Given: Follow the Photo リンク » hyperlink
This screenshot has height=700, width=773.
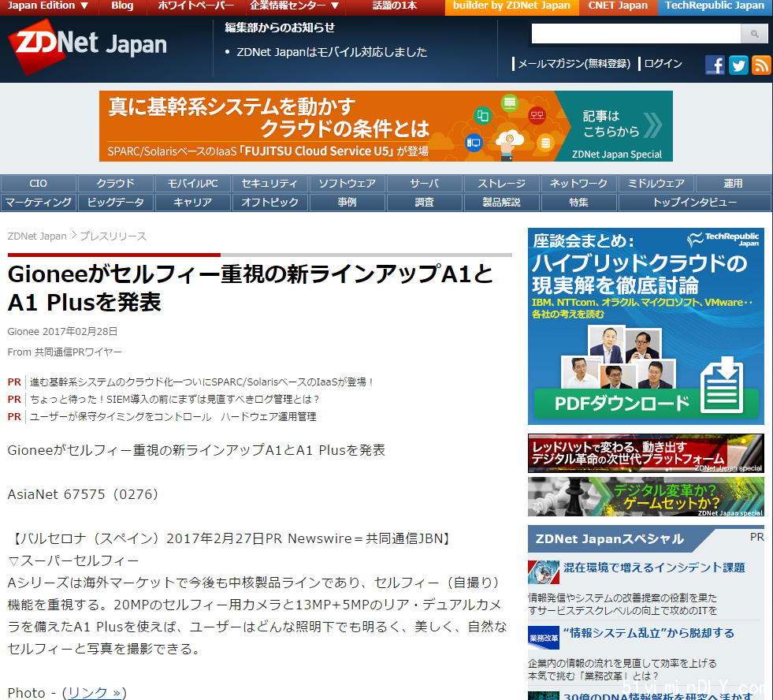Looking at the screenshot, I should pos(94,693).
